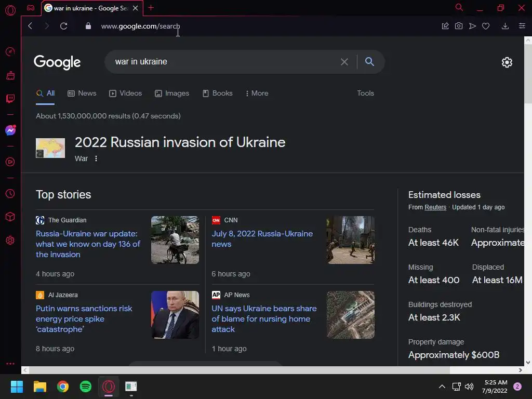This screenshot has width=532, height=399.
Task: Open Easy Setup sliders icon
Action: pyautogui.click(x=522, y=26)
